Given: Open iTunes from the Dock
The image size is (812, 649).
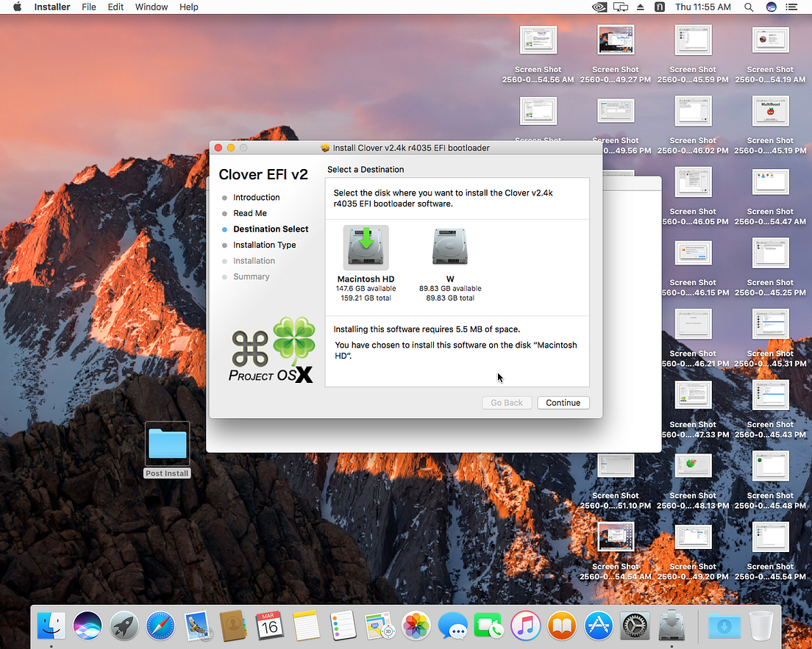Looking at the screenshot, I should coord(525,625).
